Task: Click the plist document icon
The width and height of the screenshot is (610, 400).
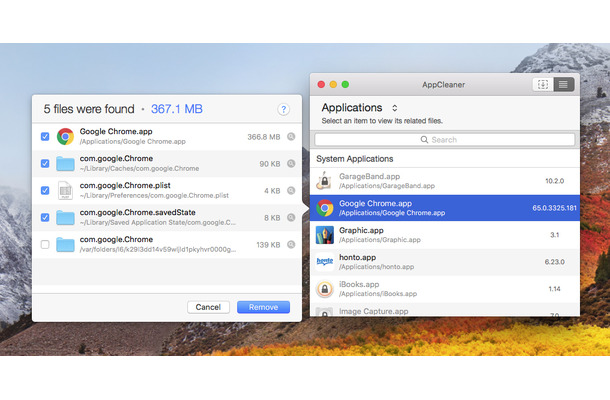Action: [x=65, y=190]
